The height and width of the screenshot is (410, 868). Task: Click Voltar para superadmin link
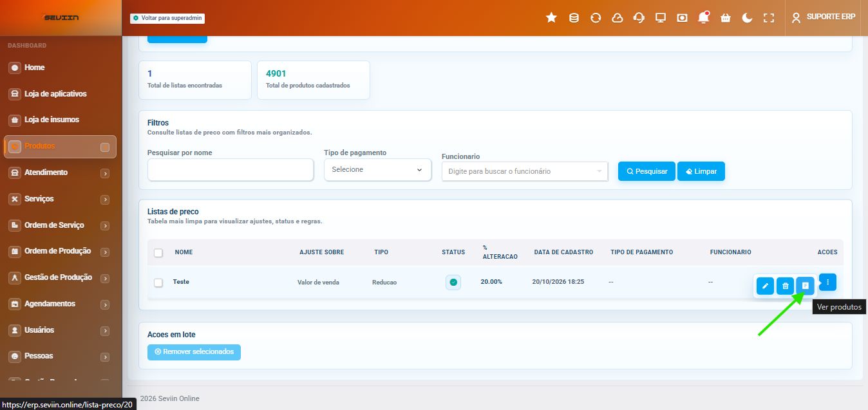(167, 18)
